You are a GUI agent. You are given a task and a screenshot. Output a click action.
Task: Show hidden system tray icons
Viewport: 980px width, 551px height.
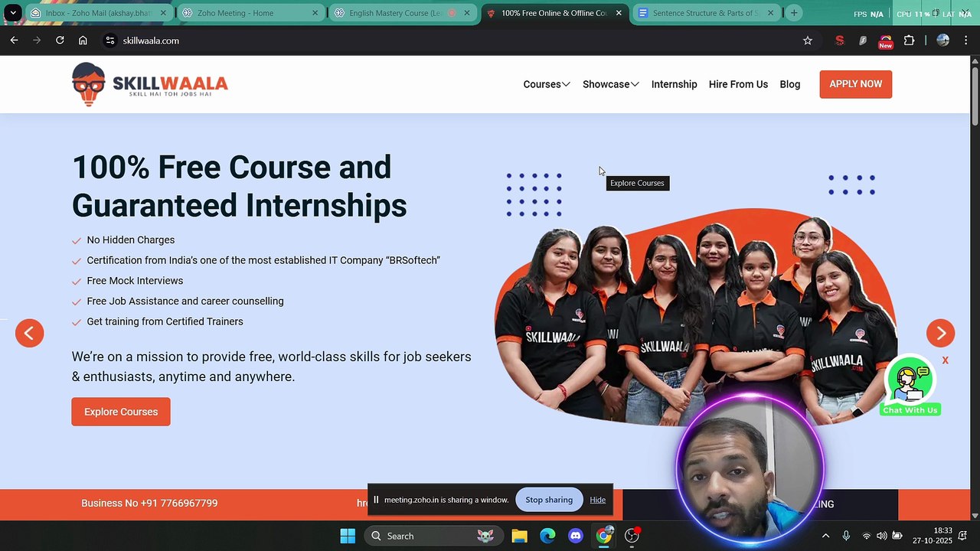[x=825, y=536]
